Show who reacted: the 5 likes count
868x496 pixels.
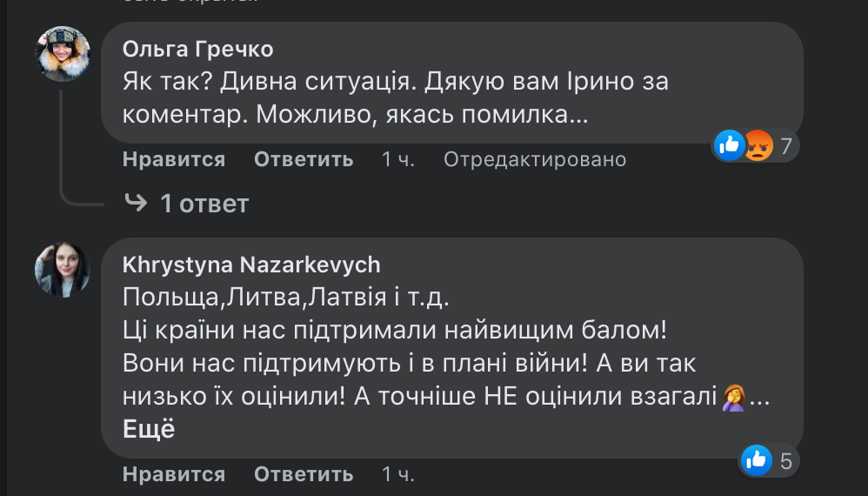coord(785,460)
